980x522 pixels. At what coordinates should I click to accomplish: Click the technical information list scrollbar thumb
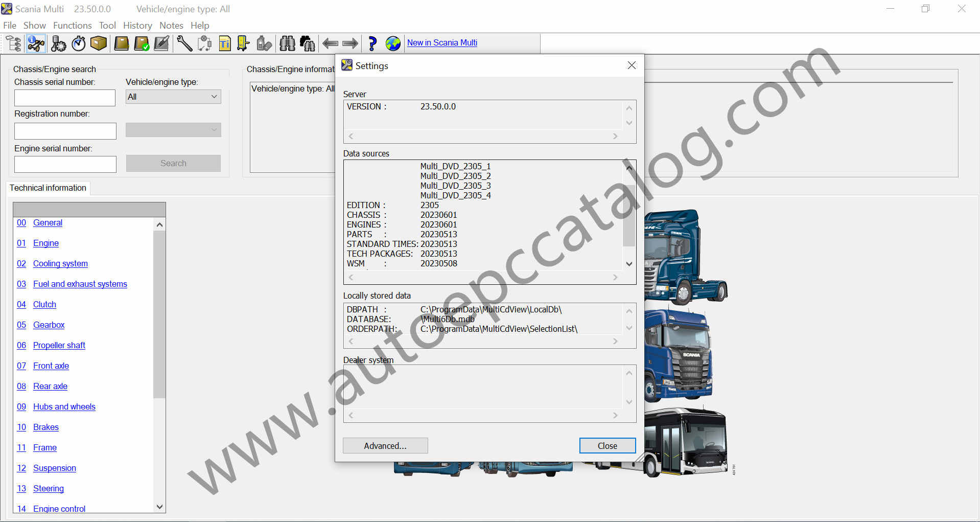coord(159,314)
